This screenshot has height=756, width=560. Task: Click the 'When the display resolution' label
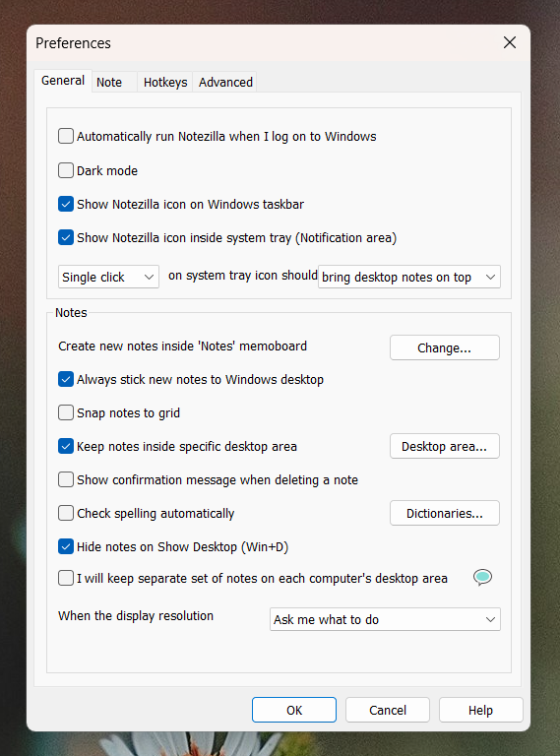click(x=136, y=615)
